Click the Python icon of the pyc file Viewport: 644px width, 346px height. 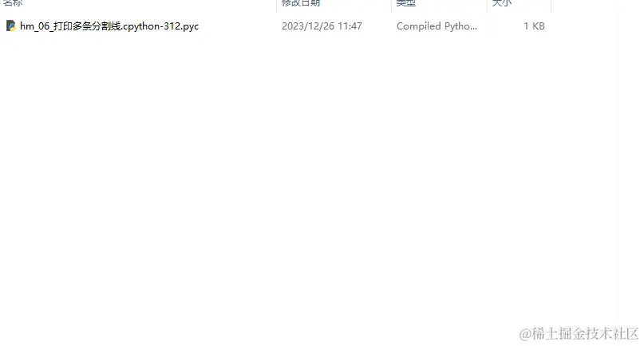(x=11, y=26)
